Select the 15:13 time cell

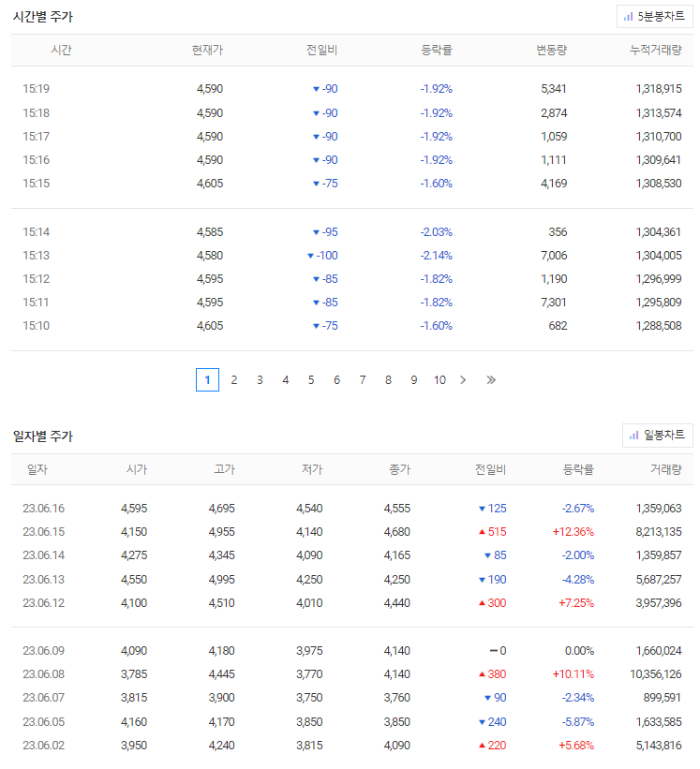37,256
